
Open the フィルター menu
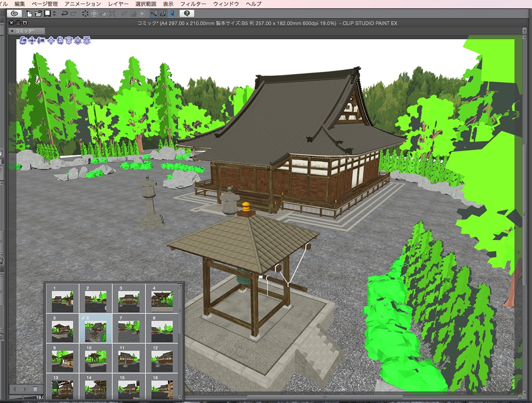[193, 3]
